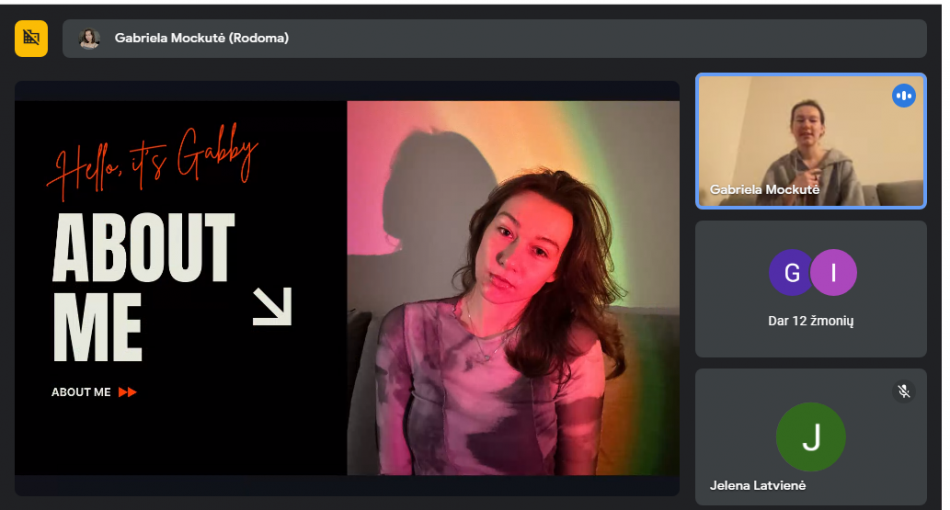950x510 pixels.
Task: Click Gabriela Mockutė presenter avatar in top bar
Action: (x=90, y=38)
